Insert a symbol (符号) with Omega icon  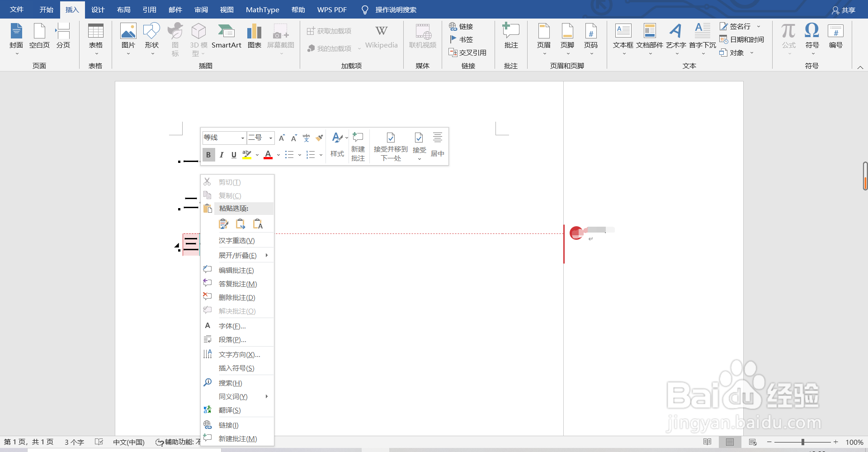click(812, 38)
